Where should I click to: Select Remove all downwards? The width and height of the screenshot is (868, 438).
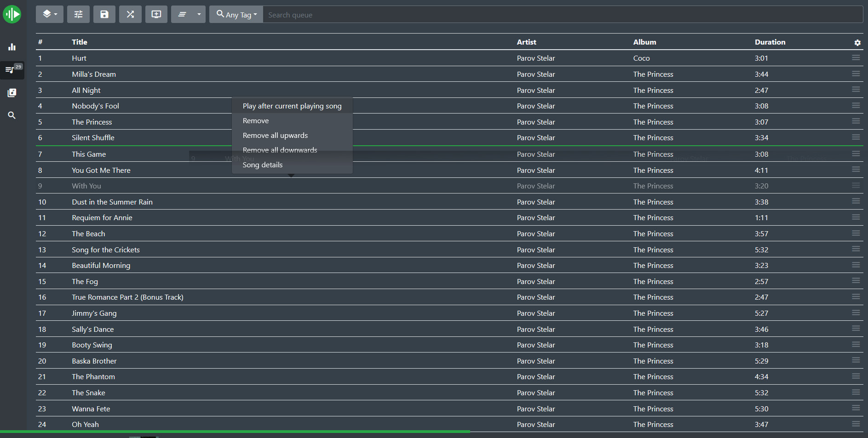pos(292,150)
